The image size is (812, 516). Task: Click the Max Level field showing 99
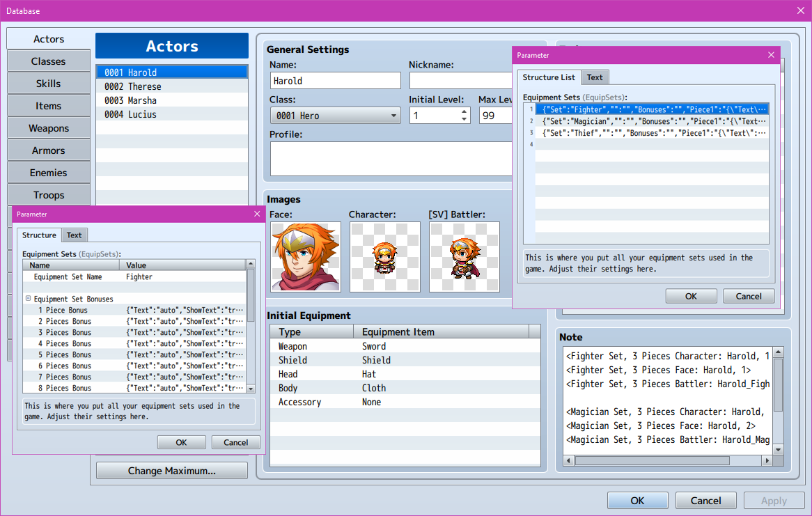[496, 116]
